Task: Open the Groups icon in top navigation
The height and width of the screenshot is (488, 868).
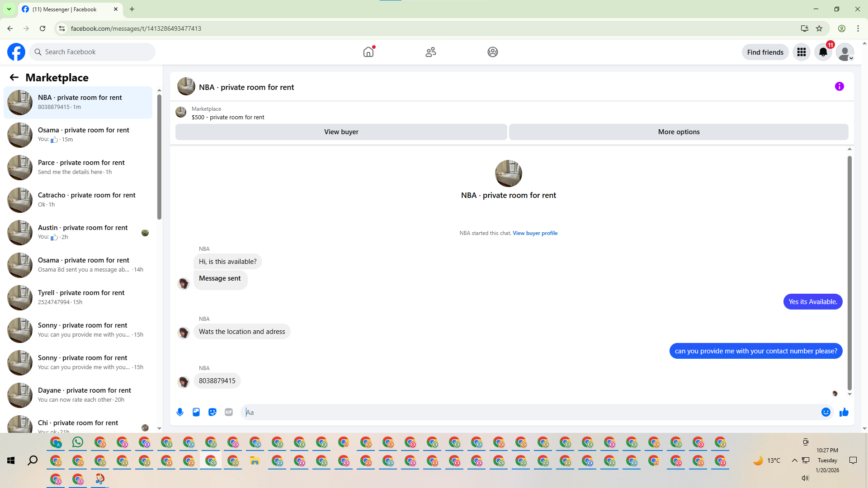Action: click(x=493, y=52)
